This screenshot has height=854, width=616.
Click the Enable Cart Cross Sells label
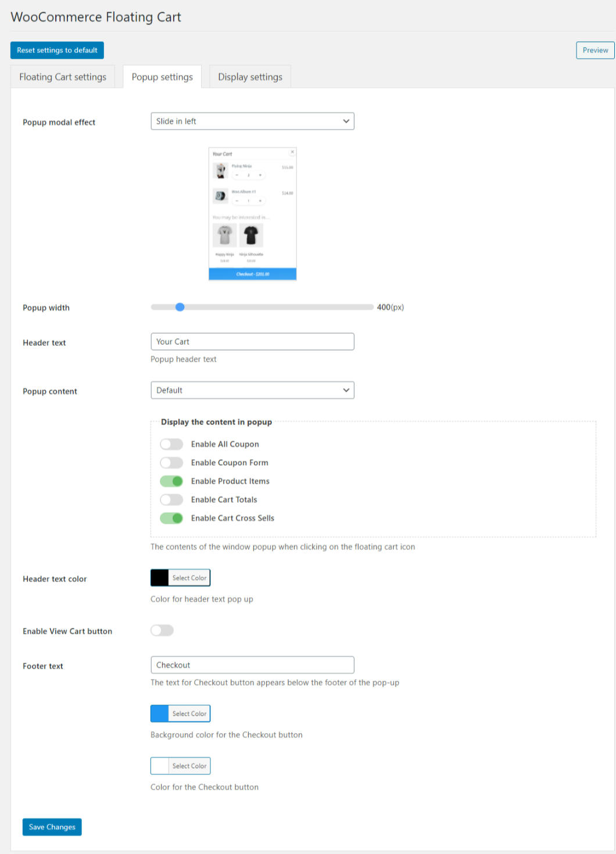(x=232, y=518)
